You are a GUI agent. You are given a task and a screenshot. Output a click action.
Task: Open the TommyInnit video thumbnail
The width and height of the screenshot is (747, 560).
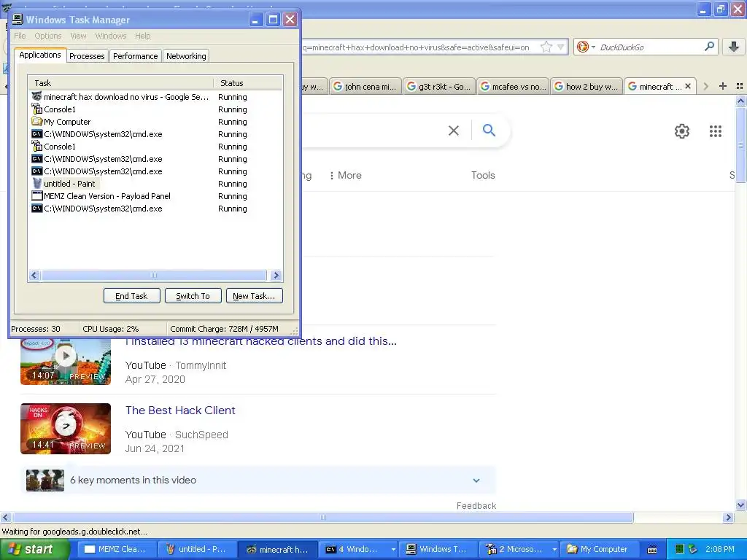click(66, 362)
